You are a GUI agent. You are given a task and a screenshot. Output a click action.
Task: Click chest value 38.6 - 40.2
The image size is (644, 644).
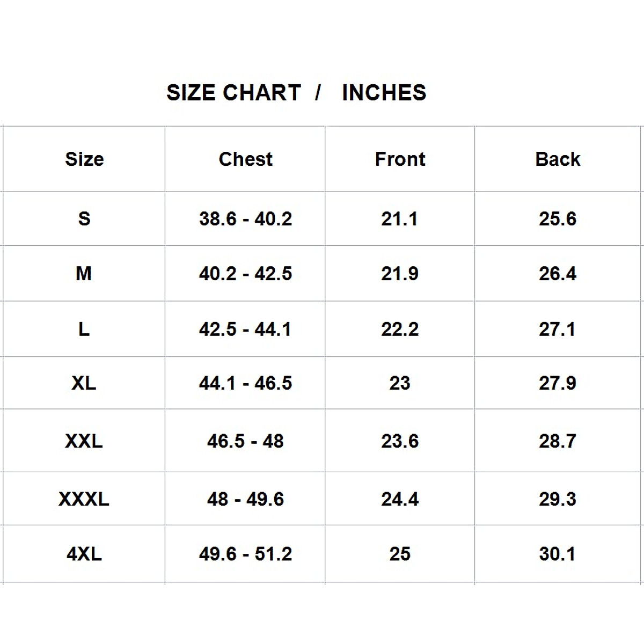[x=245, y=219]
